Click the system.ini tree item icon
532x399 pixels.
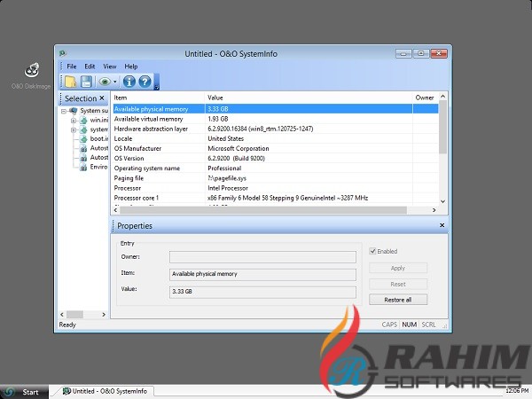pyautogui.click(x=83, y=129)
